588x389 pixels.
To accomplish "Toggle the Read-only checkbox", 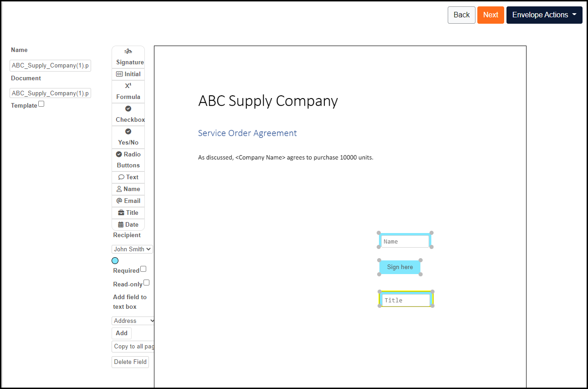I will (147, 283).
